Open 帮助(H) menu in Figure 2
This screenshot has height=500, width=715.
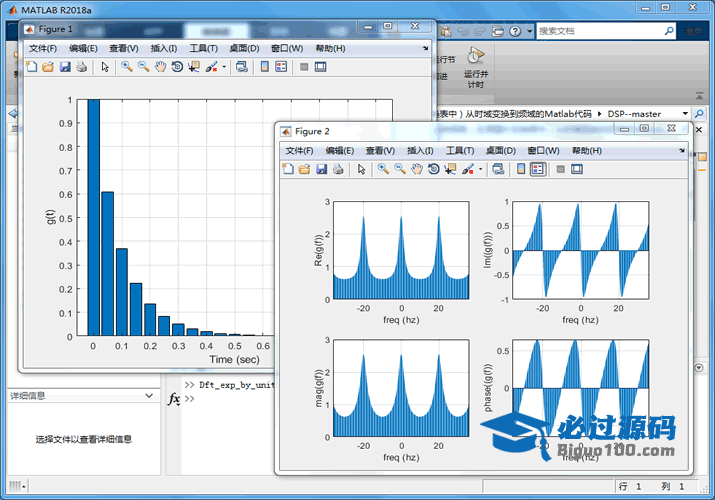(586, 150)
